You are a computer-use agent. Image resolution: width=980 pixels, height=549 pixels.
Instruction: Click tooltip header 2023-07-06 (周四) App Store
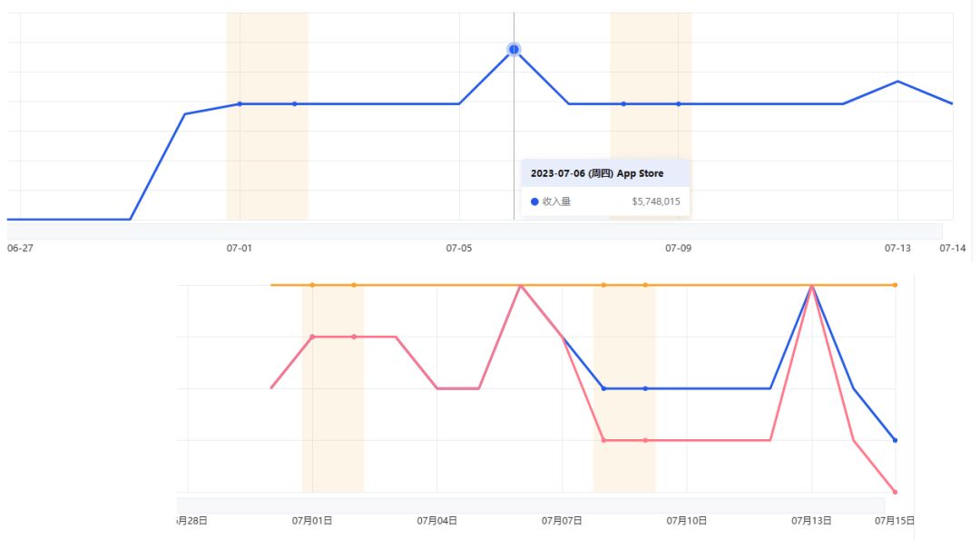[x=597, y=173]
